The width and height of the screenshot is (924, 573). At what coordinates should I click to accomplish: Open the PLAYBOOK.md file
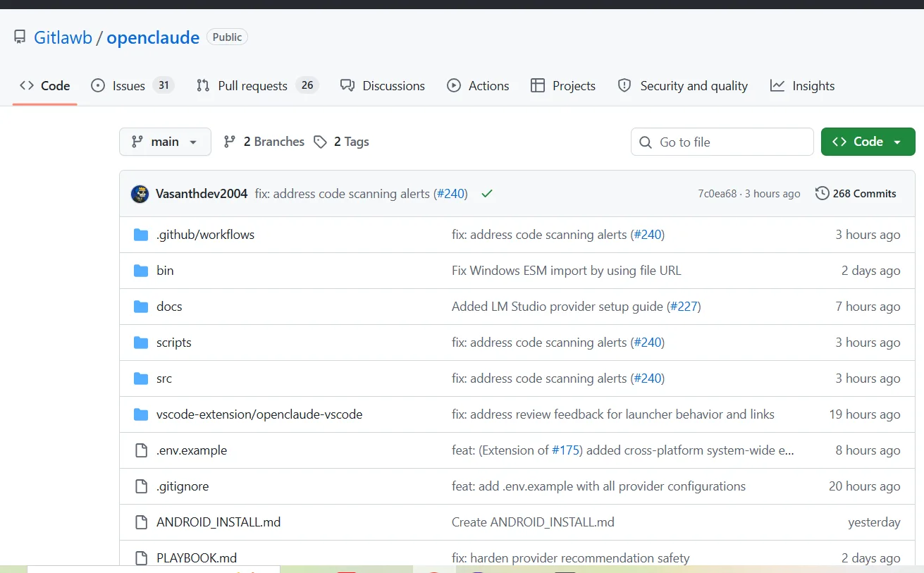[197, 558]
